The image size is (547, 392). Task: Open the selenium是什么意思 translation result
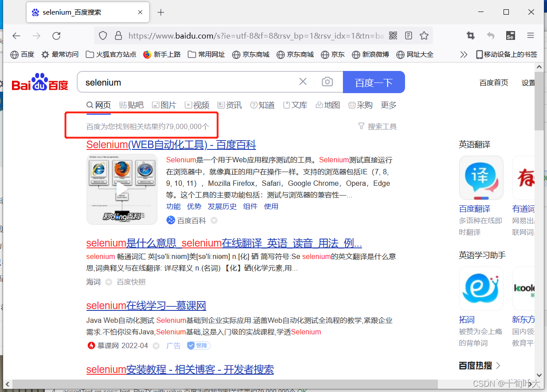point(224,243)
